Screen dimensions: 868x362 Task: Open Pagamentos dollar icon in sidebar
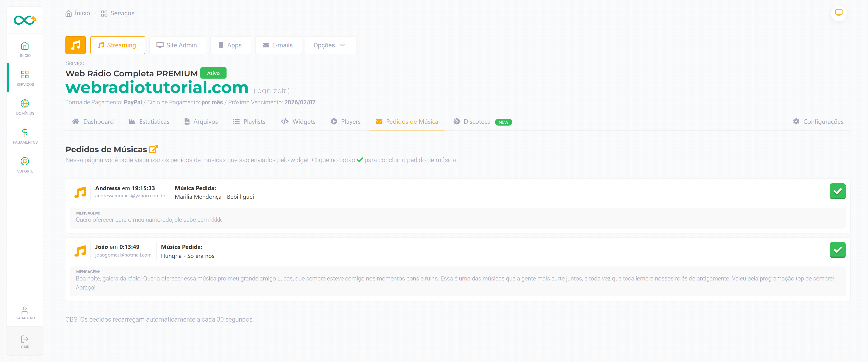pos(25,133)
